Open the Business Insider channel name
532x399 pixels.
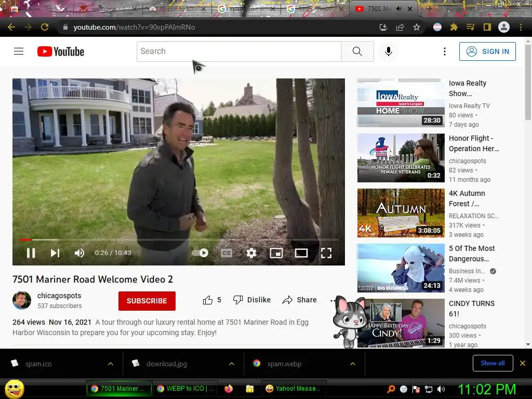[x=467, y=271]
